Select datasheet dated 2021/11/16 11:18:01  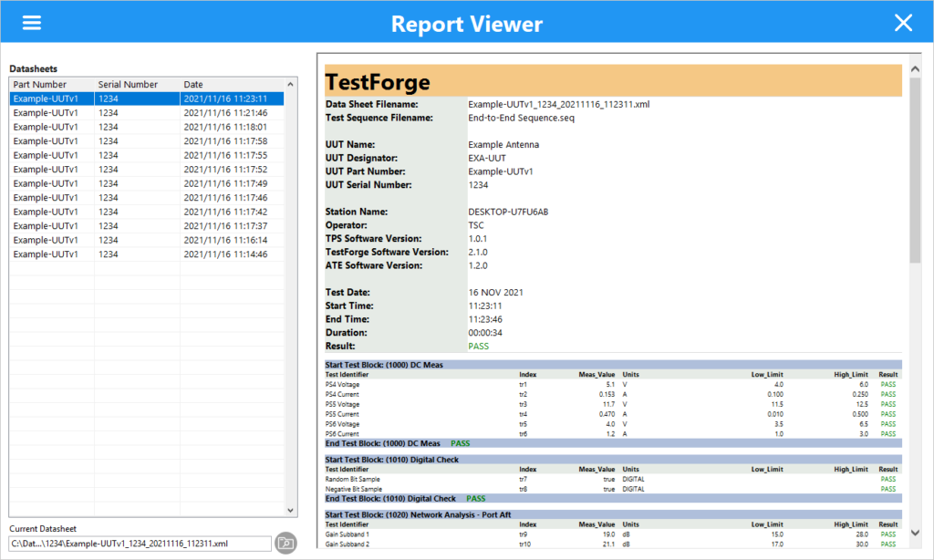[x=147, y=127]
